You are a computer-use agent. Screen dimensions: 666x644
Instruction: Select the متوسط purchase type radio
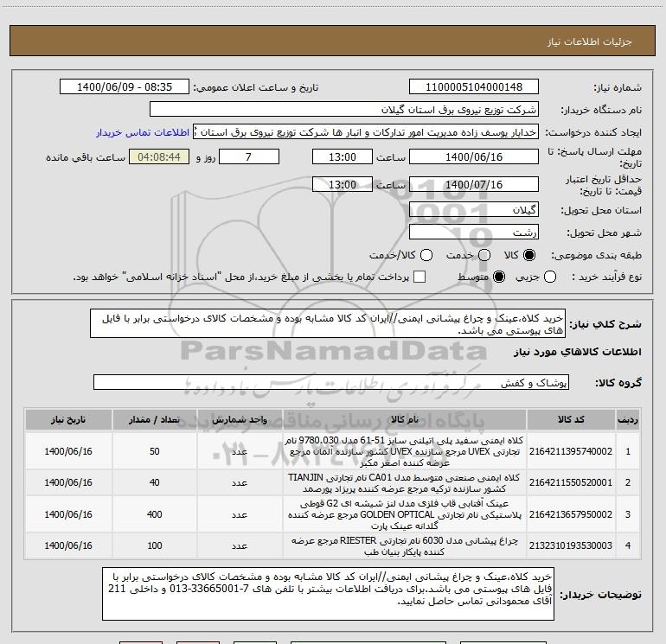(499, 277)
